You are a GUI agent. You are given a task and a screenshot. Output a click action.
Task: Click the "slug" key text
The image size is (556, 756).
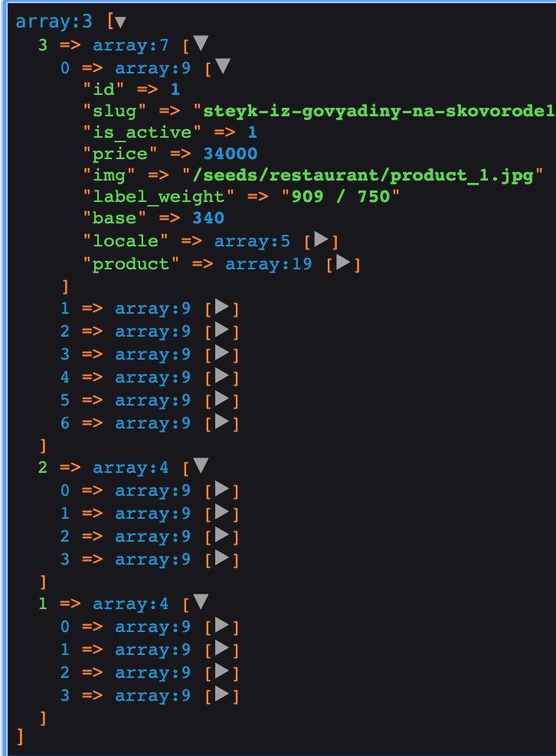(114, 111)
